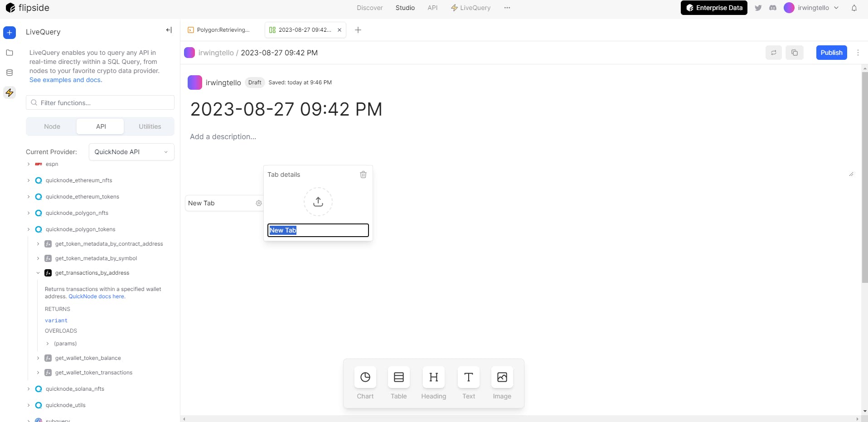Click the tab name input field

coord(318,230)
